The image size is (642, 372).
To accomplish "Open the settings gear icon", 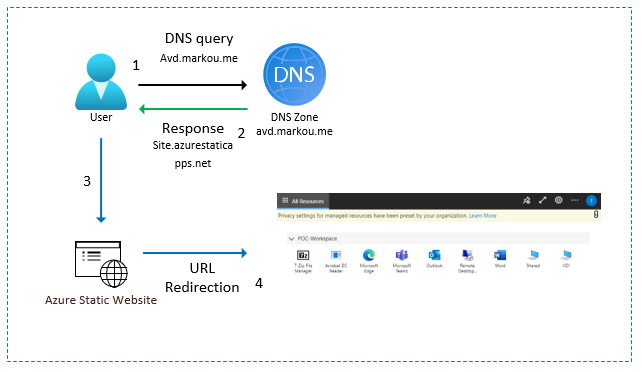I will tap(558, 201).
